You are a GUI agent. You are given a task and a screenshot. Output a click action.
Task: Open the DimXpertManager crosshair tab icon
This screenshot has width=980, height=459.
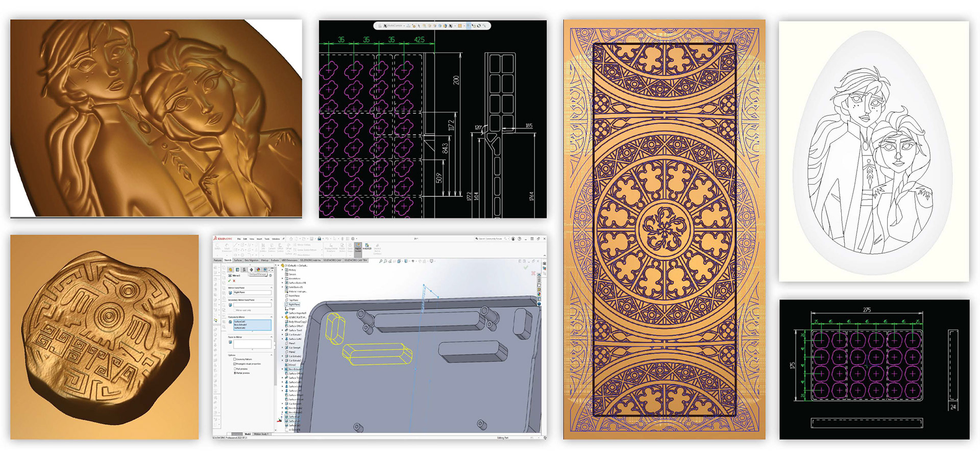[x=251, y=269]
